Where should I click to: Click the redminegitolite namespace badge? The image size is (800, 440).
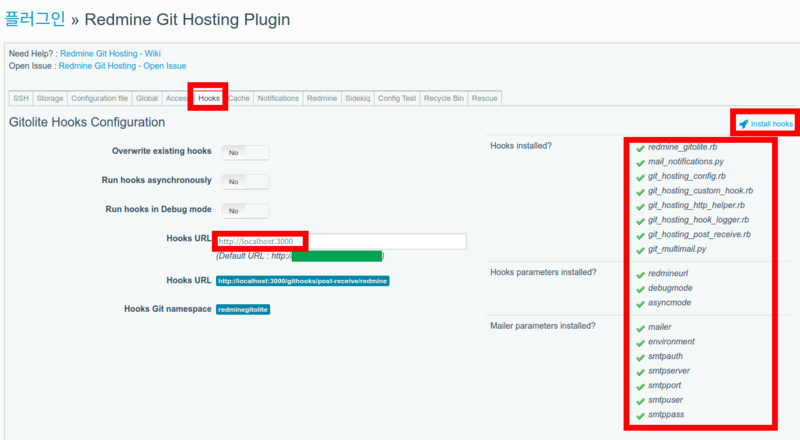point(243,309)
